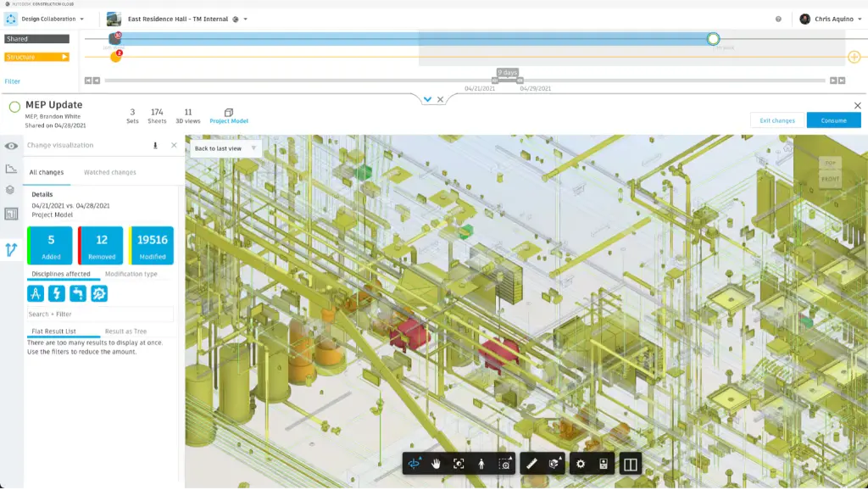
Task: Select the Result as Tree tab
Action: [x=125, y=331]
